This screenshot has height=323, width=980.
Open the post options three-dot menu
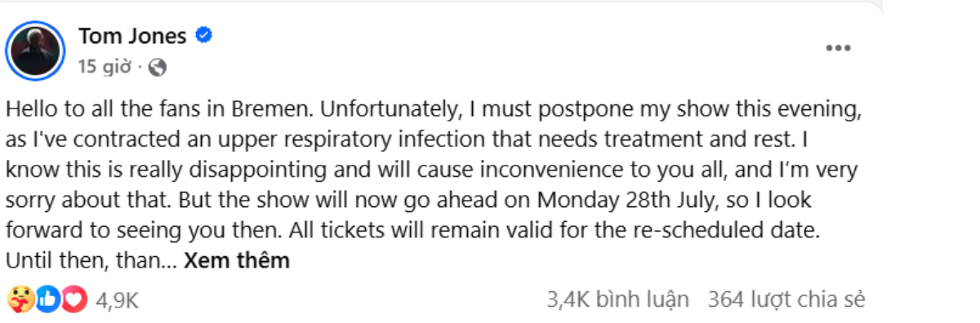pos(839,48)
